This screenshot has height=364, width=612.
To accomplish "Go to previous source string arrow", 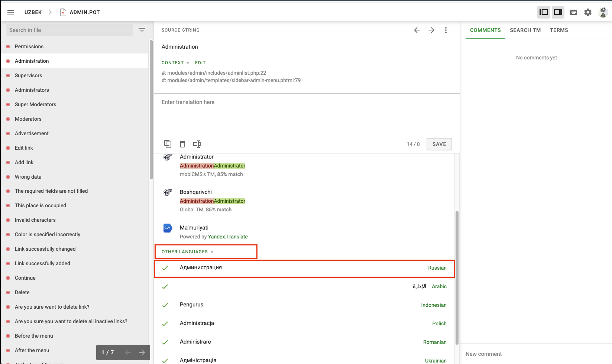I will [x=417, y=30].
